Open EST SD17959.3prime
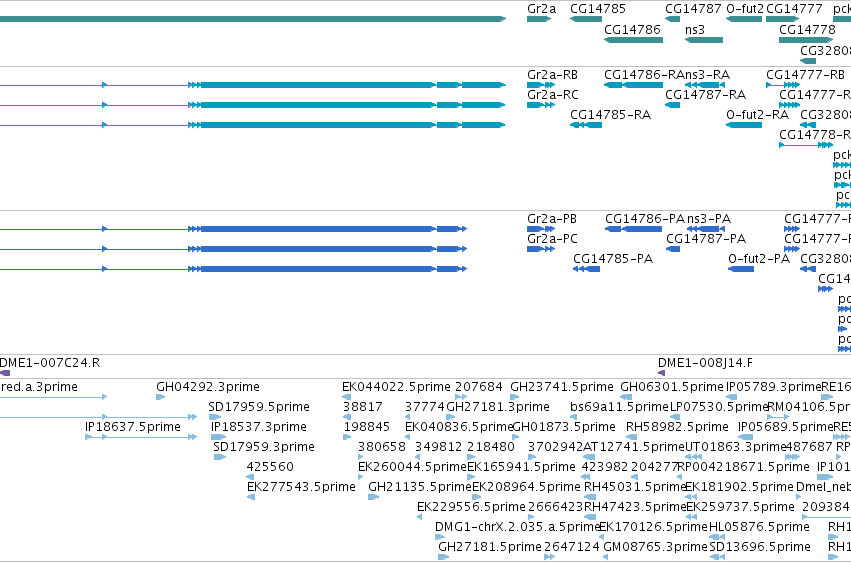 pyautogui.click(x=264, y=447)
